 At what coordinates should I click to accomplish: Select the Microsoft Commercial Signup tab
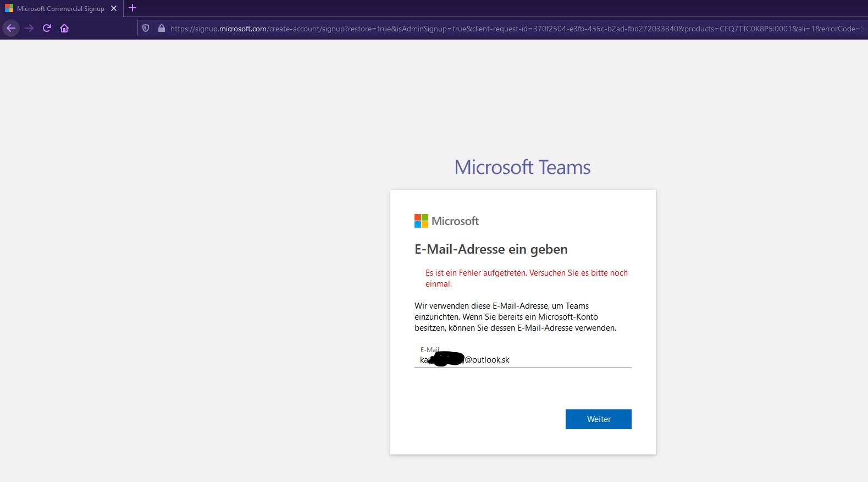click(x=60, y=8)
